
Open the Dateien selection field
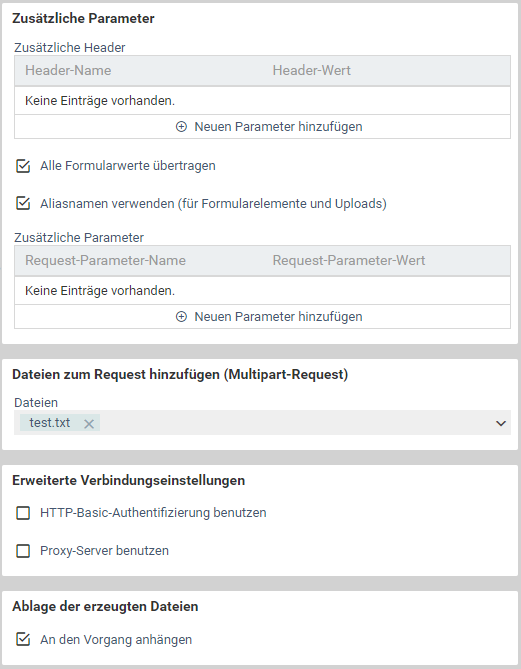262,423
